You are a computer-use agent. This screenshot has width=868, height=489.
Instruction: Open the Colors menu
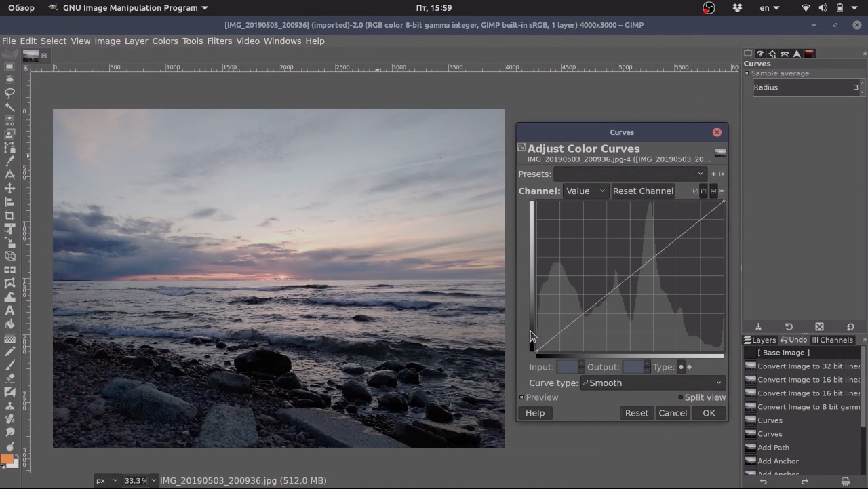click(165, 41)
